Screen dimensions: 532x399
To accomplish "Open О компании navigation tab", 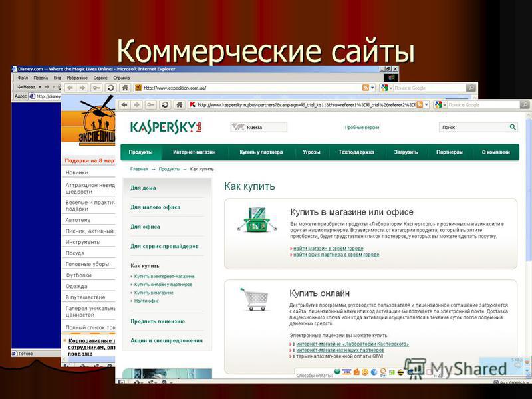I will tap(495, 152).
